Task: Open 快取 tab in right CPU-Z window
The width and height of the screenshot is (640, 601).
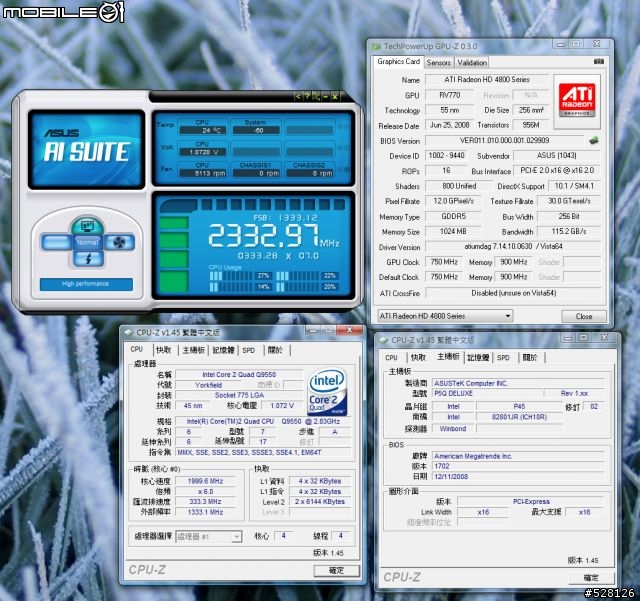Action: tap(418, 358)
